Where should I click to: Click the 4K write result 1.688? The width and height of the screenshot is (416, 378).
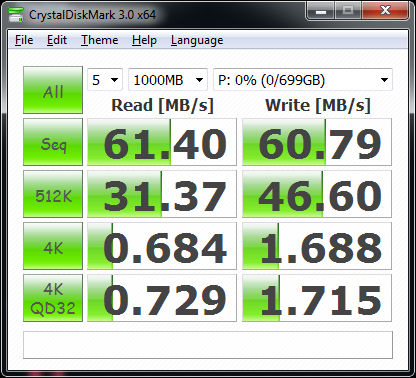coord(317,246)
